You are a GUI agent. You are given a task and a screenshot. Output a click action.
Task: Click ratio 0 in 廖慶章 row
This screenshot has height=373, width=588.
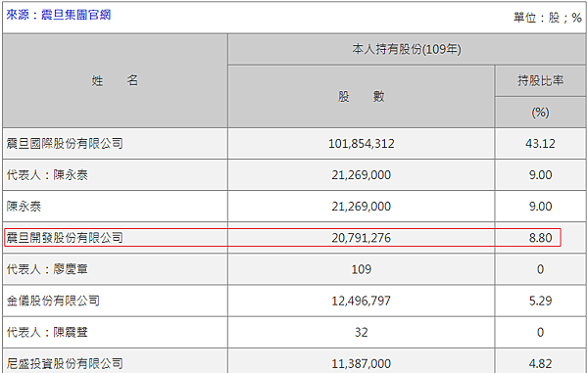pos(540,269)
